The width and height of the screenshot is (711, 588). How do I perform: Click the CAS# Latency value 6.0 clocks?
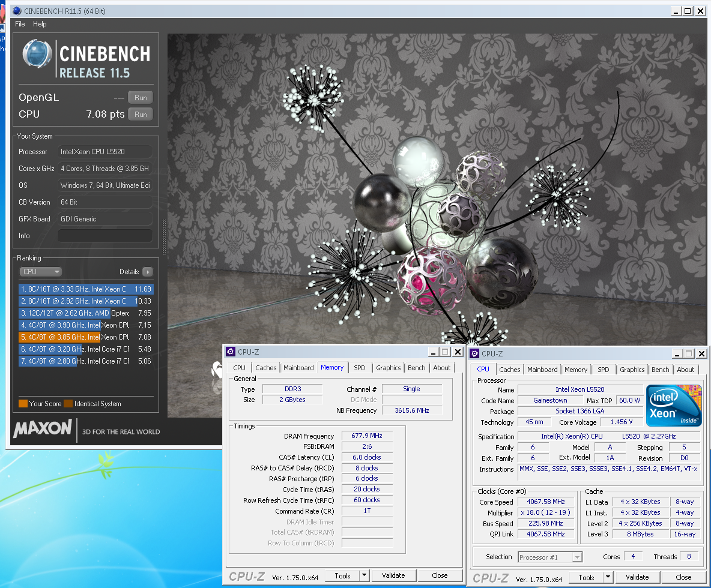367,458
